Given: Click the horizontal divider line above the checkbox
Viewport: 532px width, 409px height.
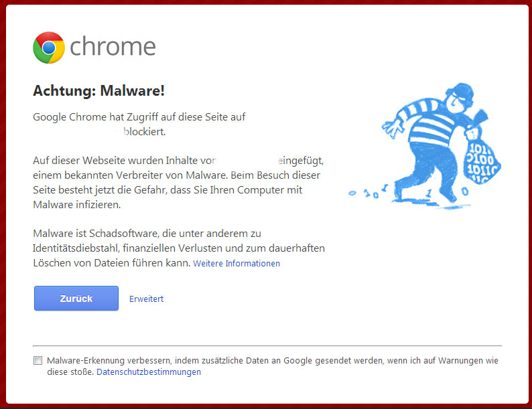Looking at the screenshot, I should pyautogui.click(x=267, y=346).
